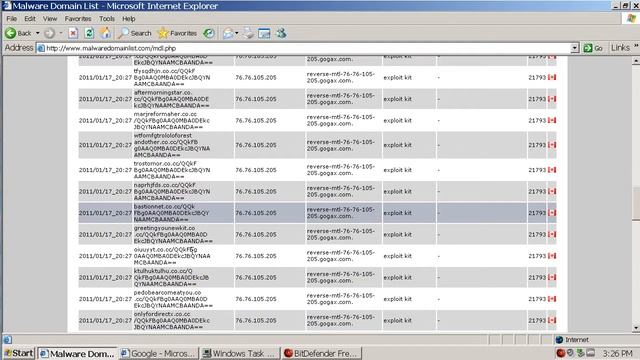The width and height of the screenshot is (640, 360).
Task: Click the Start button
Action: click(x=19, y=353)
